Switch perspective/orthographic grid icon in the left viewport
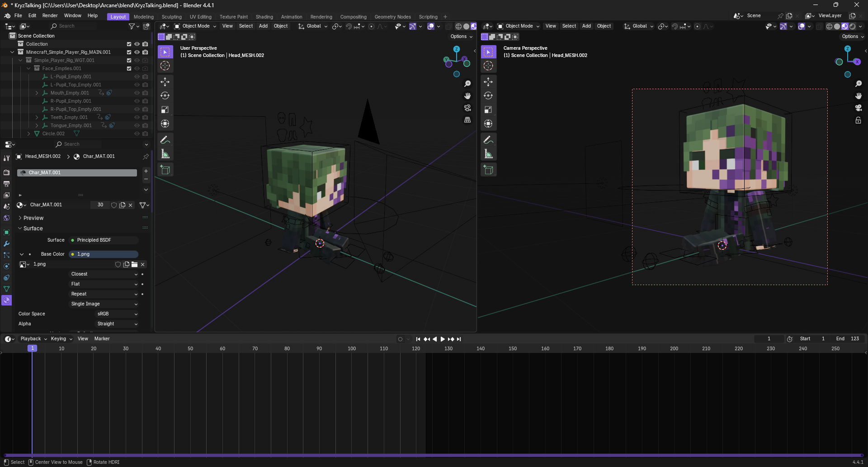The height and width of the screenshot is (467, 868). [467, 120]
